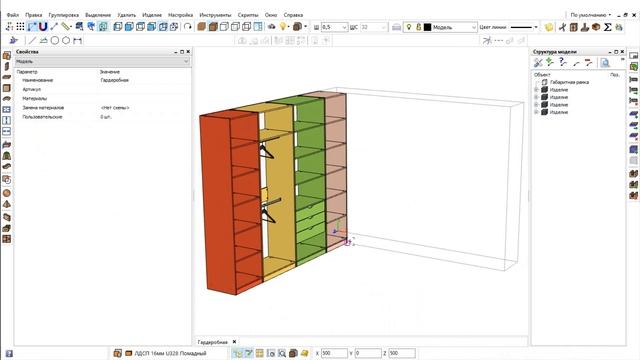Click the scissors cutting icon in top toolbar

click(x=562, y=27)
